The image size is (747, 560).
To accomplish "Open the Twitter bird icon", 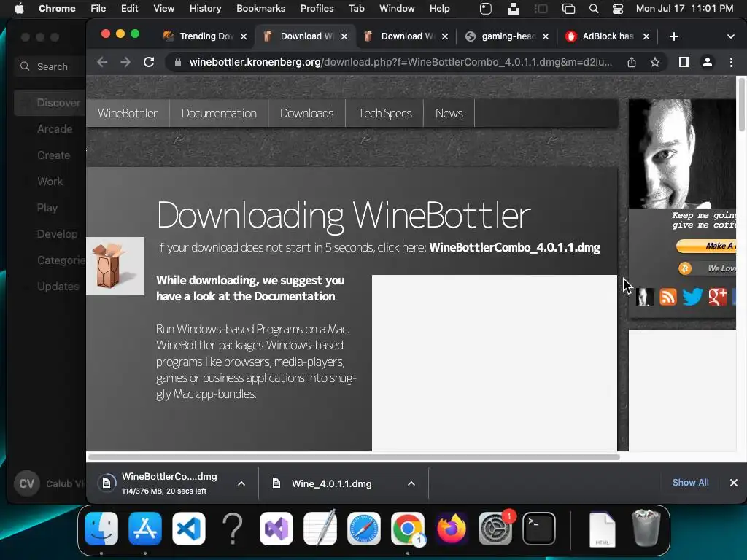I will coord(692,297).
